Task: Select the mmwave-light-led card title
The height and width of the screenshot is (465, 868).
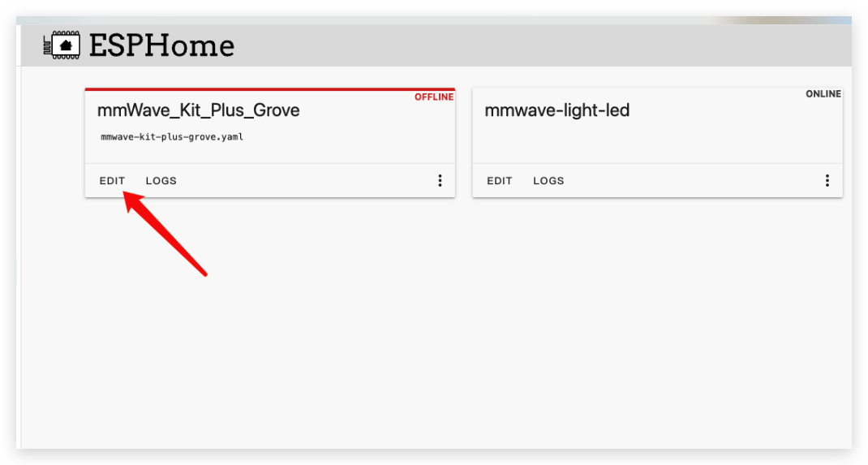Action: [x=556, y=110]
